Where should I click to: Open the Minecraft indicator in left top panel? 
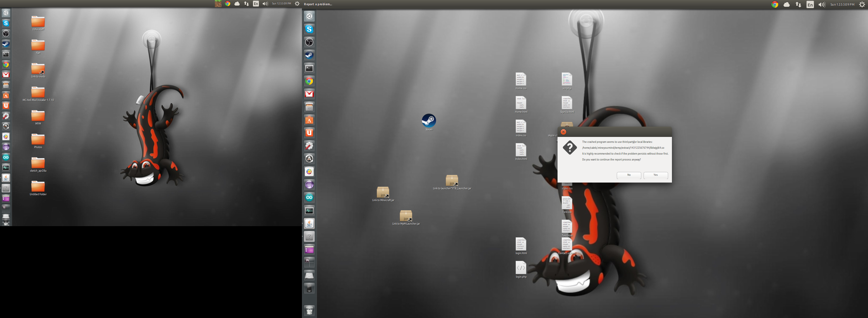[218, 4]
